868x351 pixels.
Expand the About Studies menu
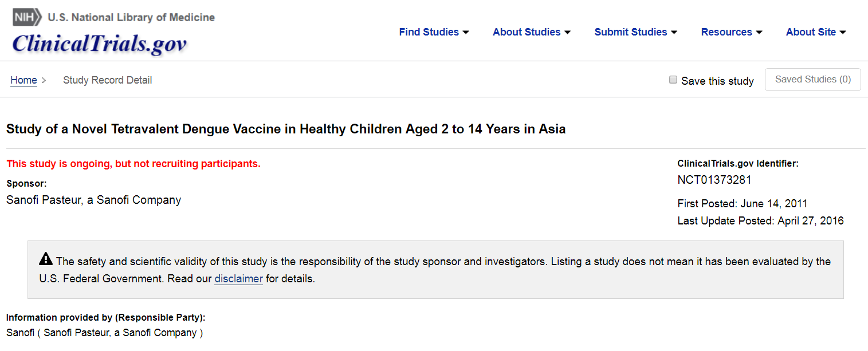coord(531,32)
